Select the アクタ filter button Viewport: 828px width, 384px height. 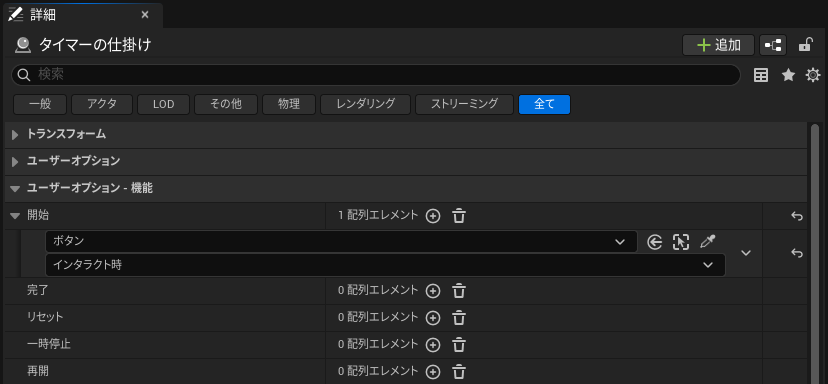102,104
